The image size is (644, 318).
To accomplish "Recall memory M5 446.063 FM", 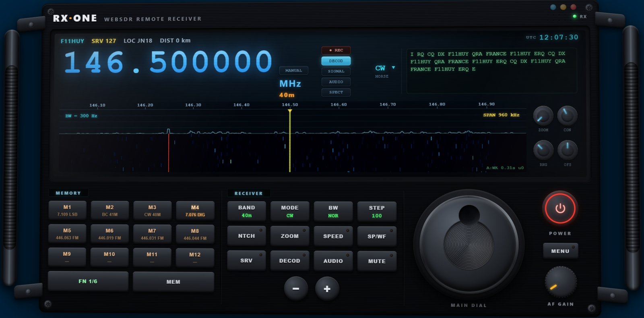I will pos(67,234).
